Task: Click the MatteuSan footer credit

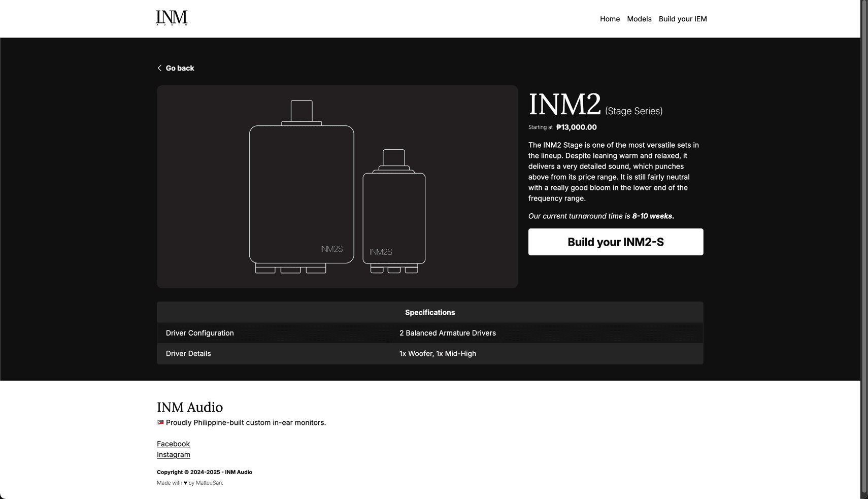Action: [209, 483]
